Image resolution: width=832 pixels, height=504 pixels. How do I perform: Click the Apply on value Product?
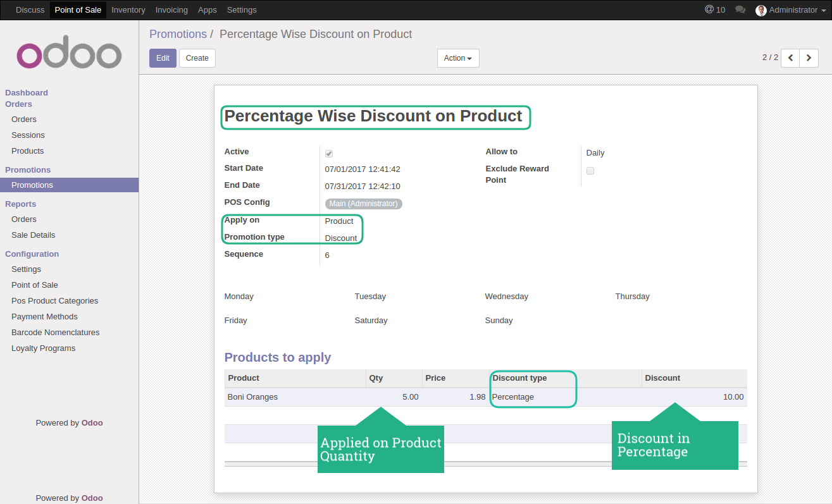click(x=339, y=221)
